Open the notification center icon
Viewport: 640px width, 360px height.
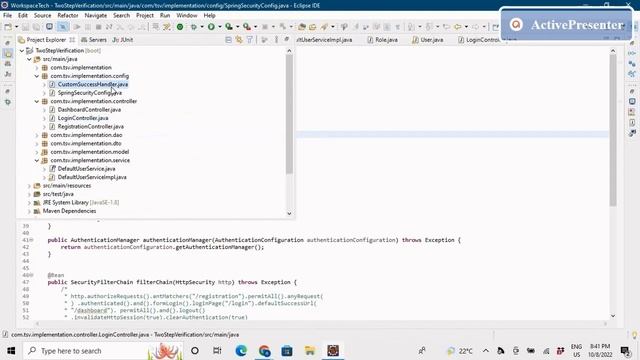click(625, 351)
